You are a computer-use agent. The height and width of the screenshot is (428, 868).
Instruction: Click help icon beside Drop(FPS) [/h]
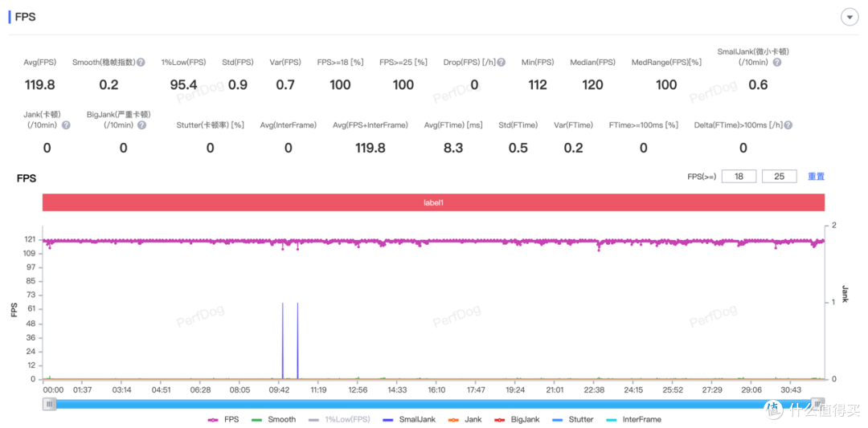pyautogui.click(x=502, y=63)
